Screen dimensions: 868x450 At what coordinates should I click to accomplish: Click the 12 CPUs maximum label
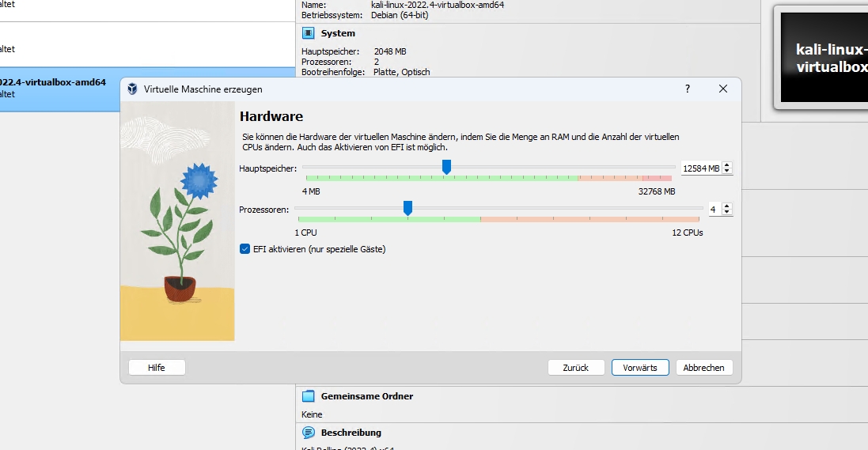click(x=688, y=233)
